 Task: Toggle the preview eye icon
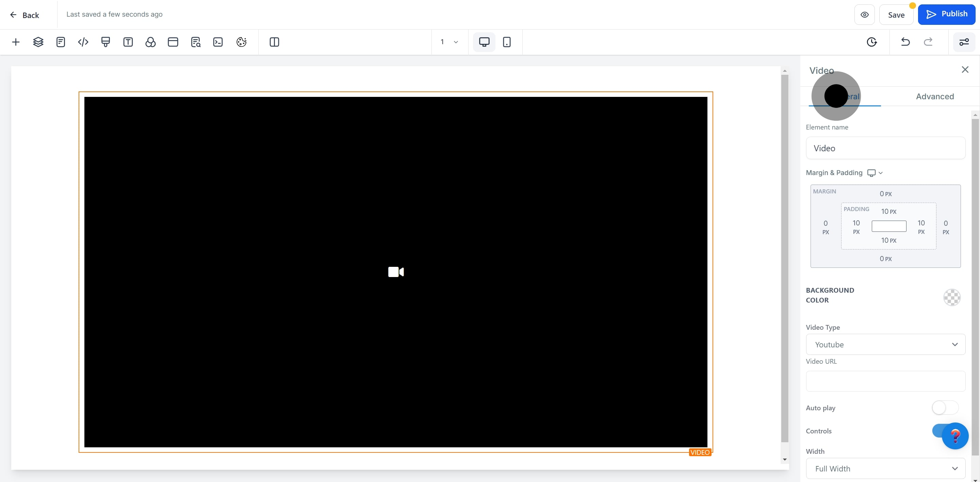point(864,15)
